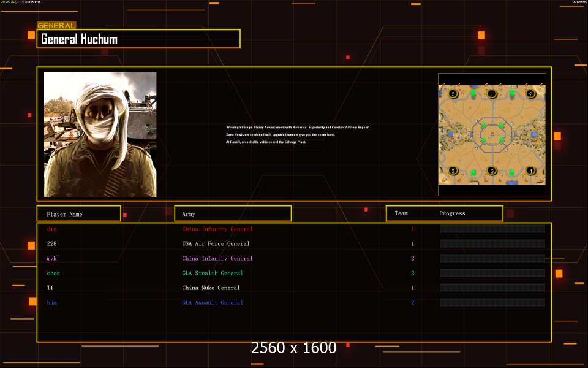588x368 pixels.
Task: Click the Team column header
Action: [401, 213]
